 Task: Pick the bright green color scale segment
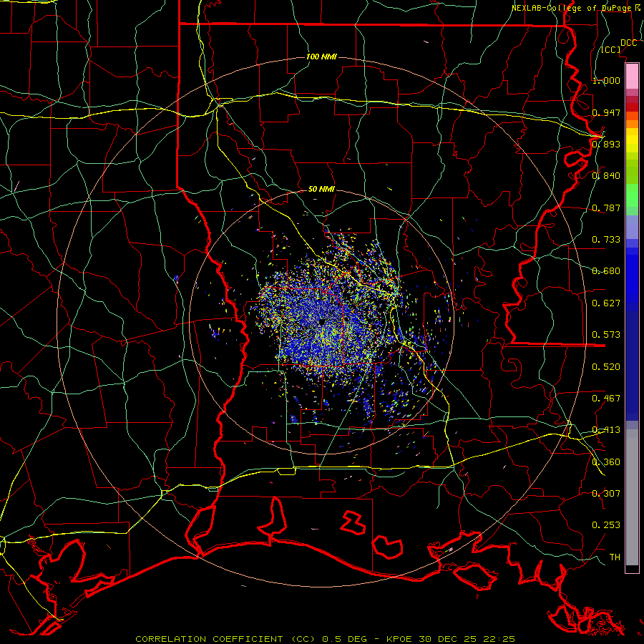632,195
